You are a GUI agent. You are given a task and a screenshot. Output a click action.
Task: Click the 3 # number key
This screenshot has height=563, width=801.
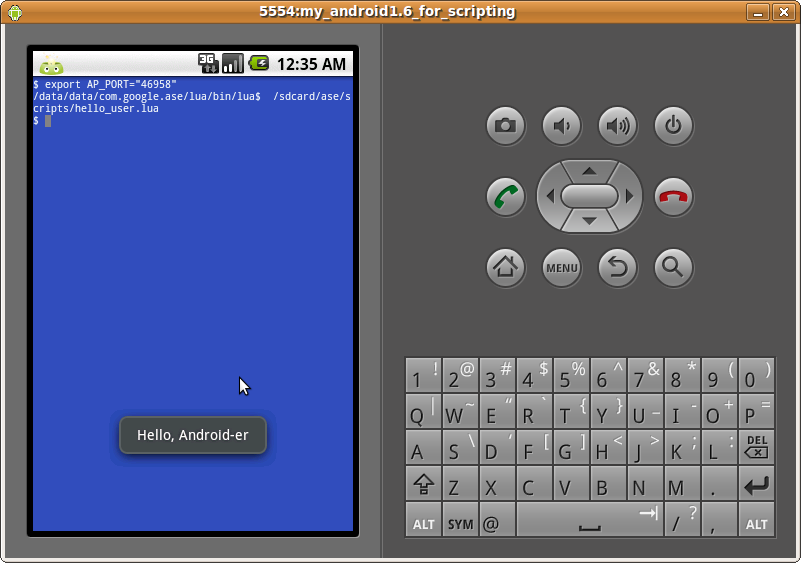point(497,375)
